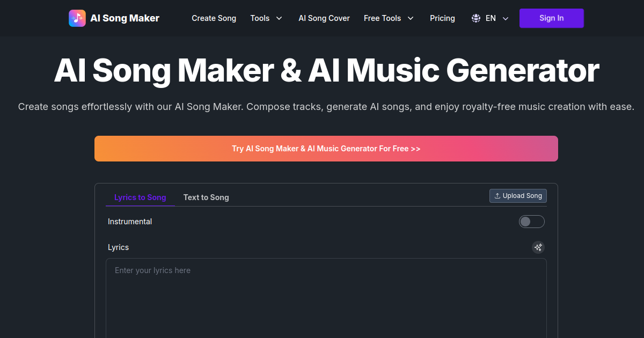Click the AI Song Maker brand name

tap(125, 18)
